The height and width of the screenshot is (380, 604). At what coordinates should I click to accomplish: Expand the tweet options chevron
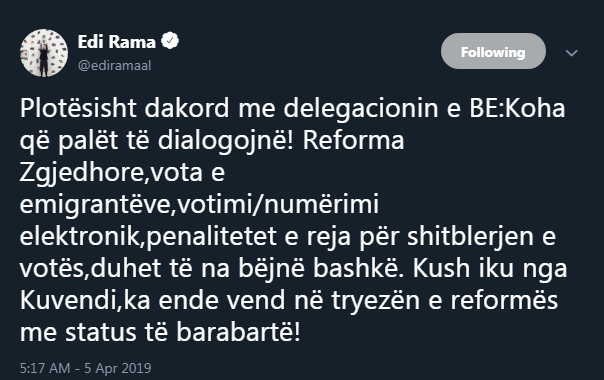click(x=572, y=53)
